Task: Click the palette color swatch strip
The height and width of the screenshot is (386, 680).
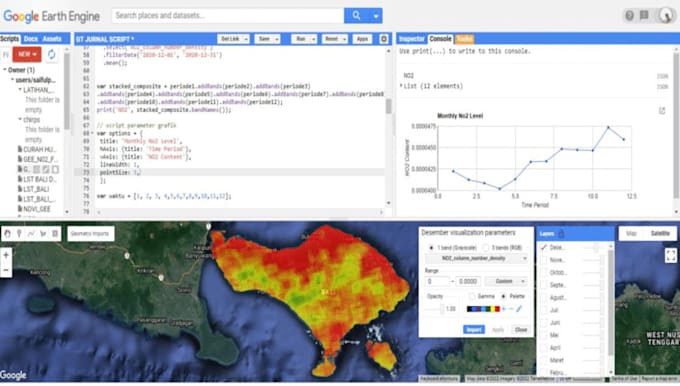Action: pyautogui.click(x=483, y=309)
